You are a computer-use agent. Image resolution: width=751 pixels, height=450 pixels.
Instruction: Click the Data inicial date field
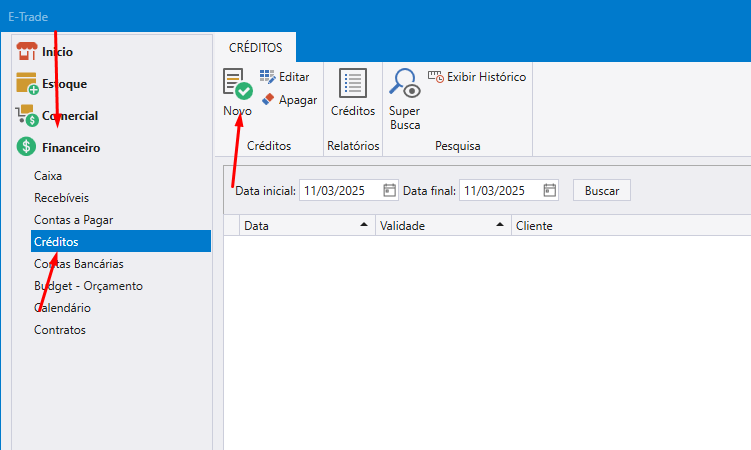click(x=338, y=190)
